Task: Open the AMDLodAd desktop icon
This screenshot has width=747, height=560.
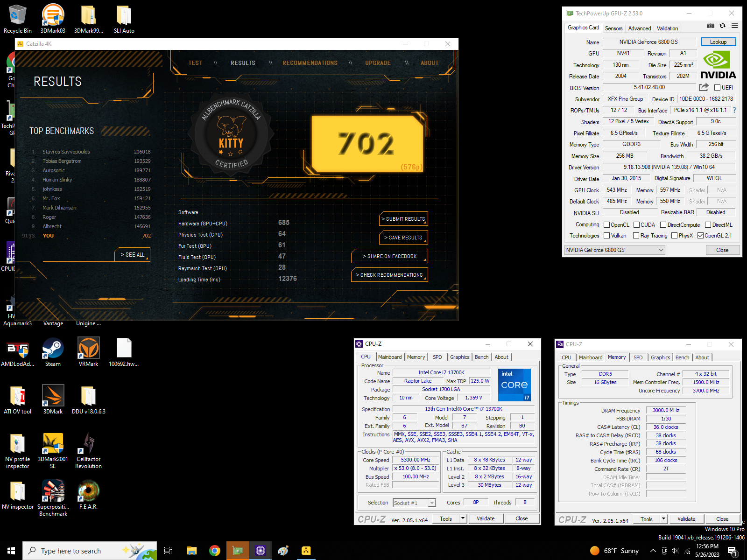Action: [x=17, y=352]
